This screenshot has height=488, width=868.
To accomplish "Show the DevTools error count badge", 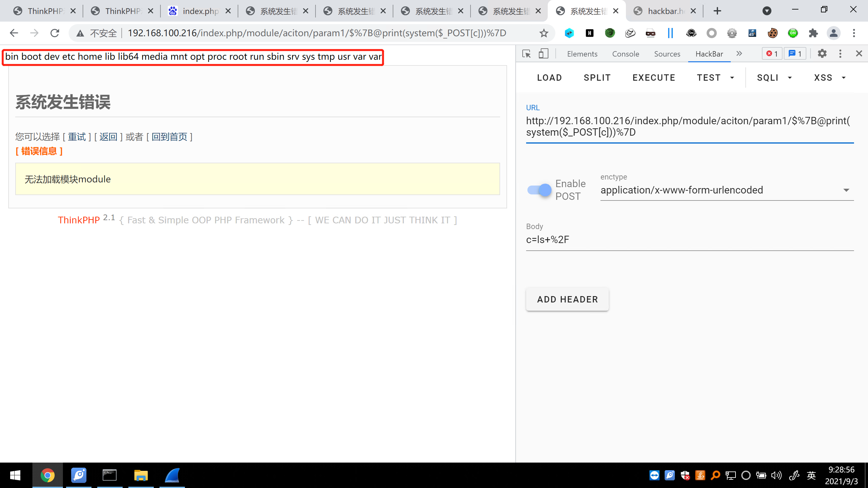I will coord(772,54).
